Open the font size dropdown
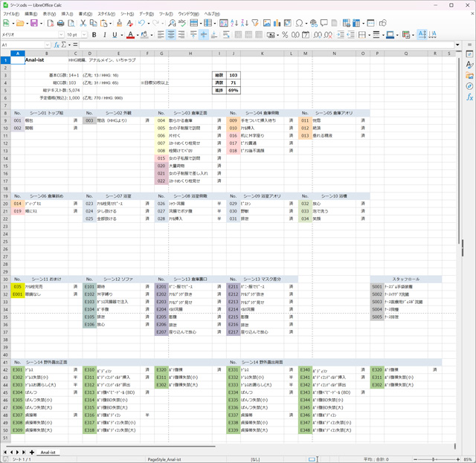Image resolution: width=476 pixels, height=463 pixels. [x=84, y=35]
